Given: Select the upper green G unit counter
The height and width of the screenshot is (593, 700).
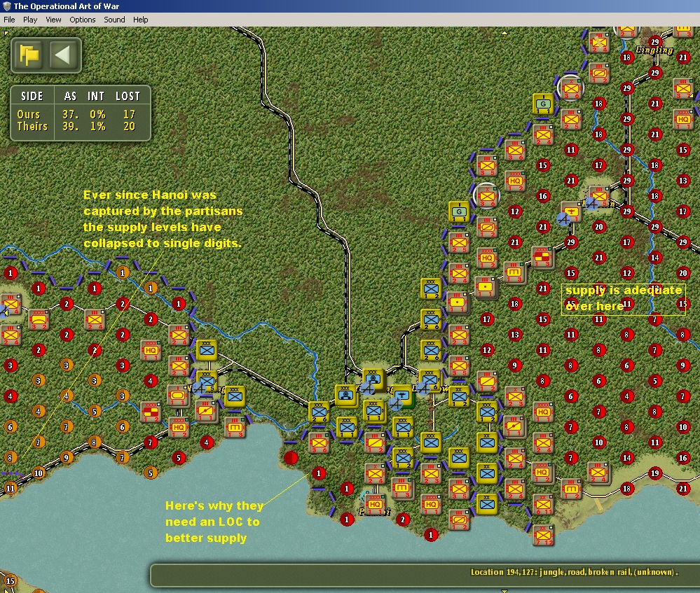Looking at the screenshot, I should 543,104.
